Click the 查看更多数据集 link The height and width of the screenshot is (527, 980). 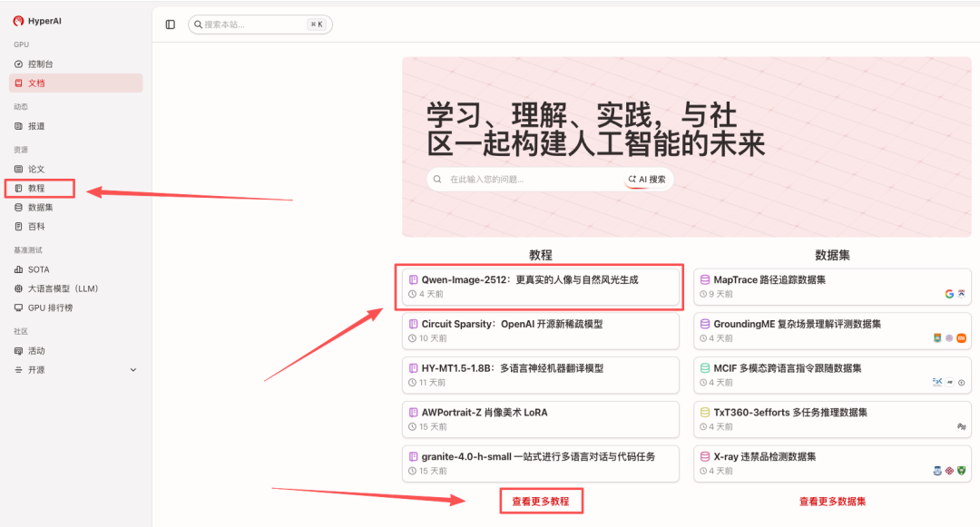(832, 500)
